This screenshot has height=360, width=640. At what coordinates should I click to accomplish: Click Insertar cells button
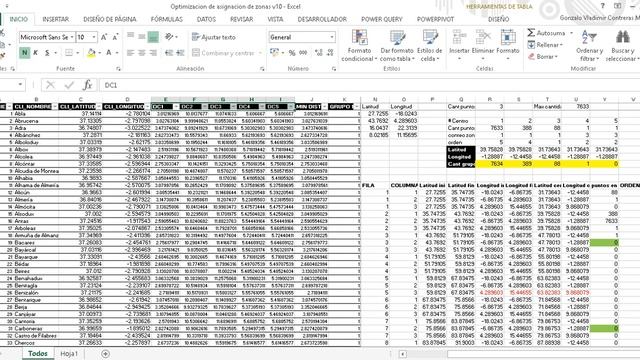click(459, 45)
